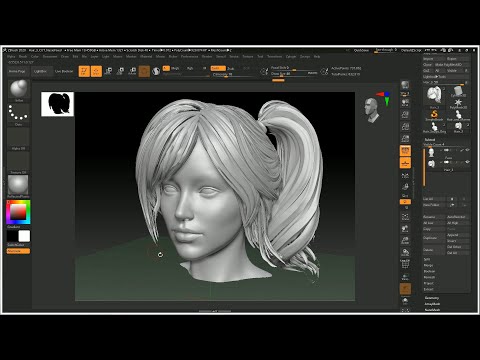Toggle the Zsub button
Image resolution: width=480 pixels, height=360 pixels.
230,68
